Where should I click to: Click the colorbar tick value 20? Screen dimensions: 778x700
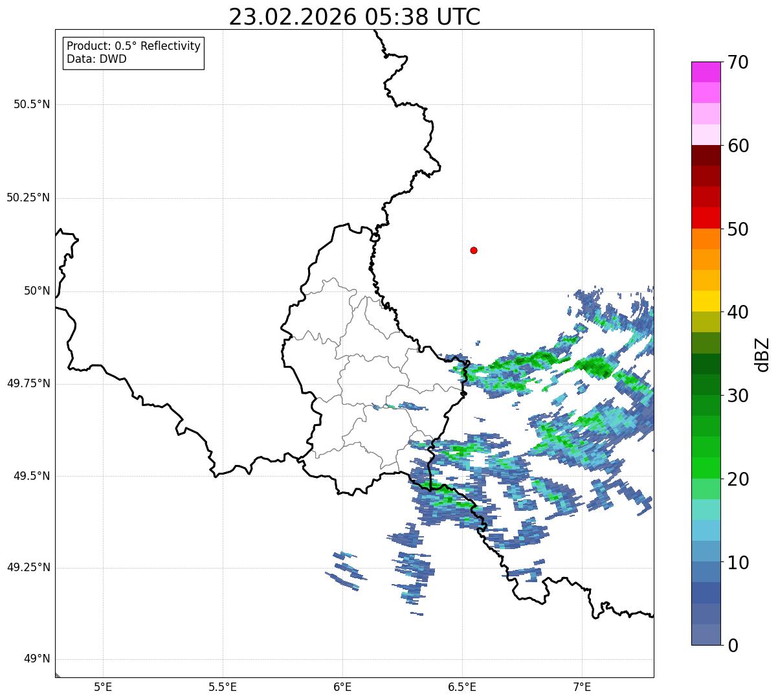738,479
